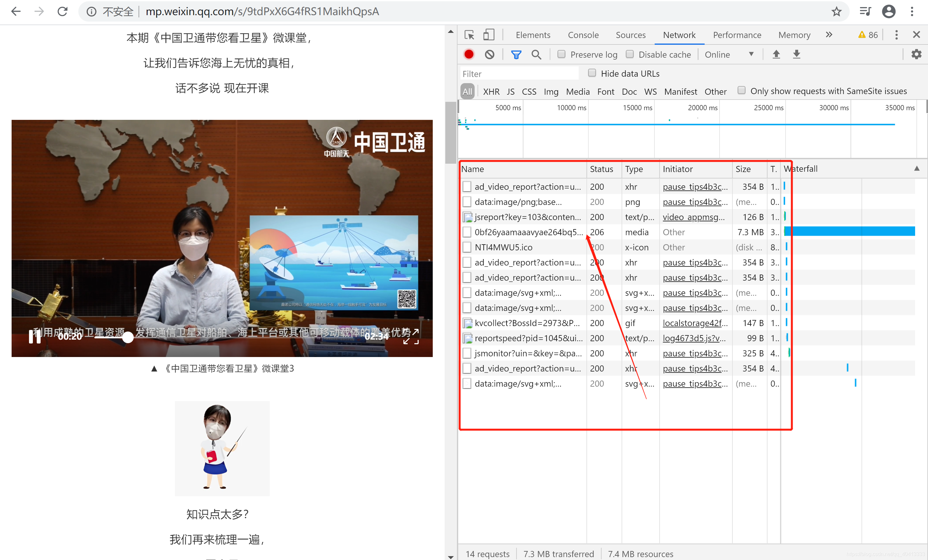Click import HAR file upload arrow
This screenshot has width=928, height=560.
[776, 54]
